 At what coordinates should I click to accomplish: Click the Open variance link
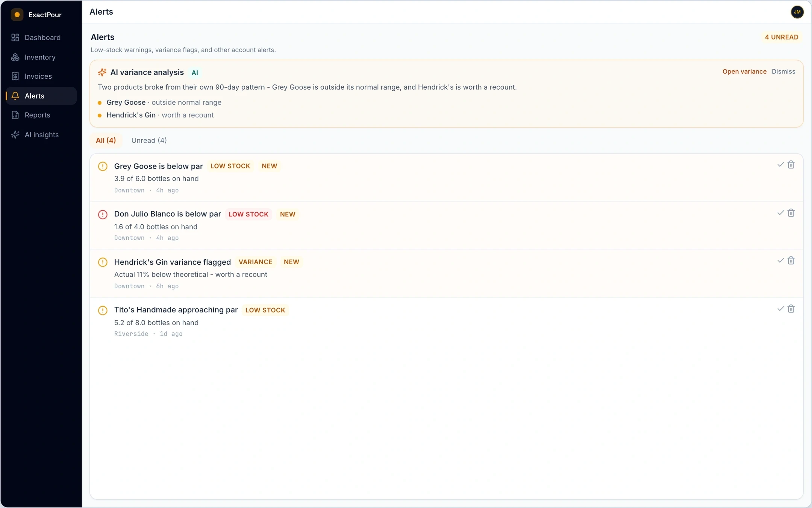point(744,71)
